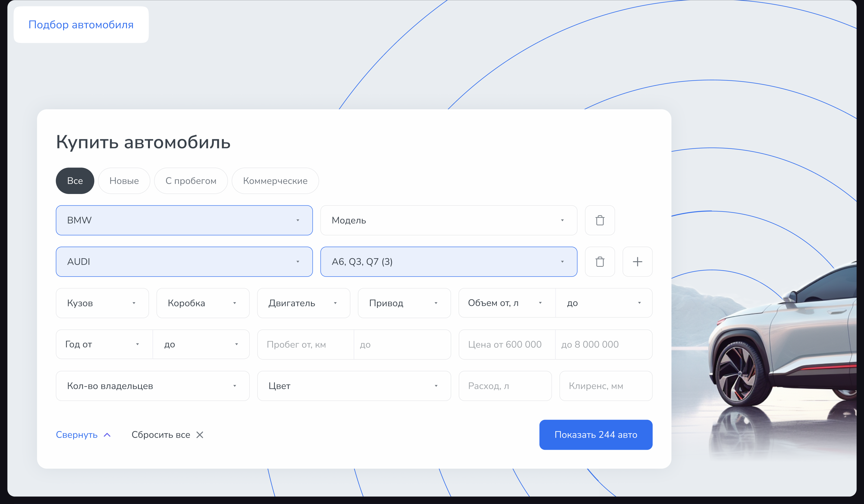Click the chevron next to Свернуть
Image resolution: width=864 pixels, height=504 pixels.
tap(107, 435)
